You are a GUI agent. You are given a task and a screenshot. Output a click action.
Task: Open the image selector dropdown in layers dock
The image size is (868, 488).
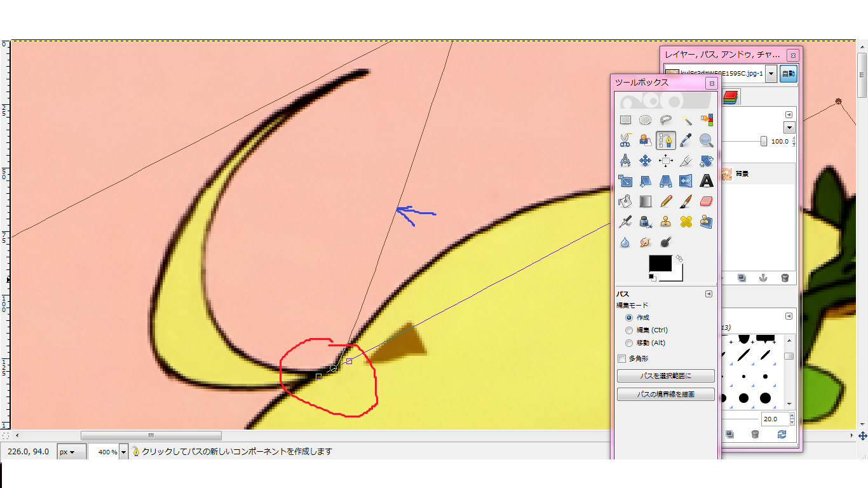click(x=771, y=74)
